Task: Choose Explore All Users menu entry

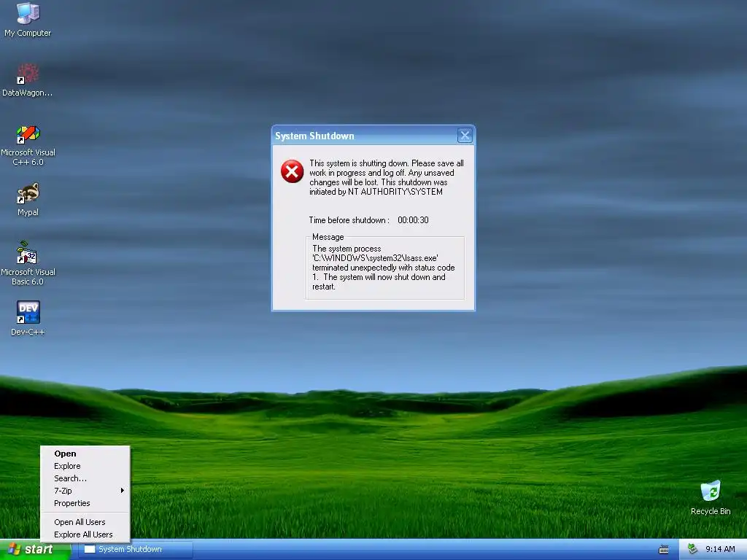Action: click(85, 534)
